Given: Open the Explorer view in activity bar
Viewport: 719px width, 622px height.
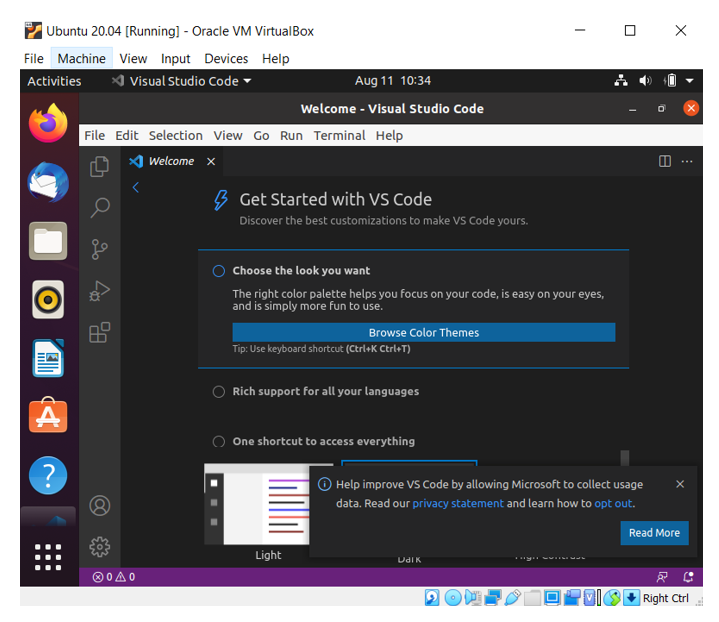Looking at the screenshot, I should pyautogui.click(x=100, y=167).
